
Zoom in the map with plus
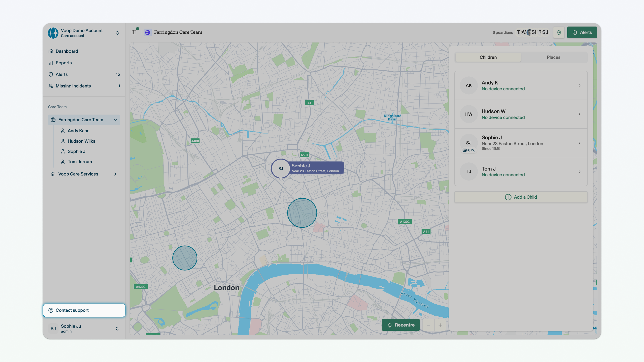(x=440, y=325)
